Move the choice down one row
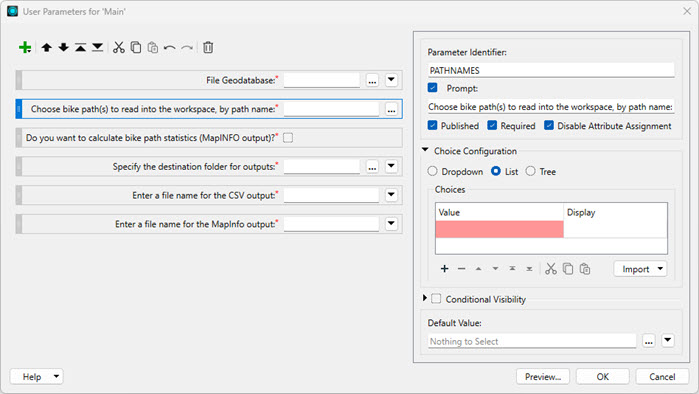The image size is (699, 394). [x=495, y=269]
